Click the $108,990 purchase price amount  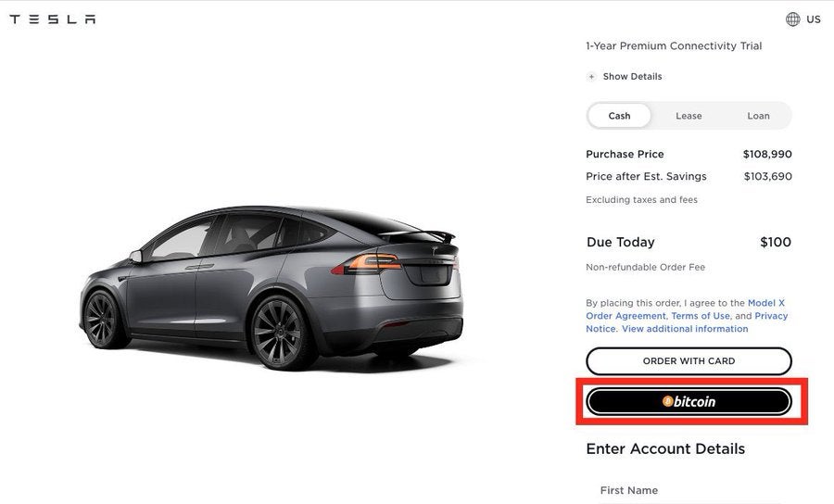pos(767,155)
